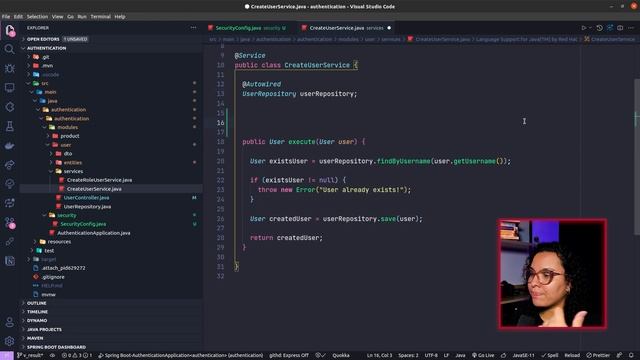This screenshot has width=640, height=360.
Task: Open the Testing flask icon
Action: point(9,126)
